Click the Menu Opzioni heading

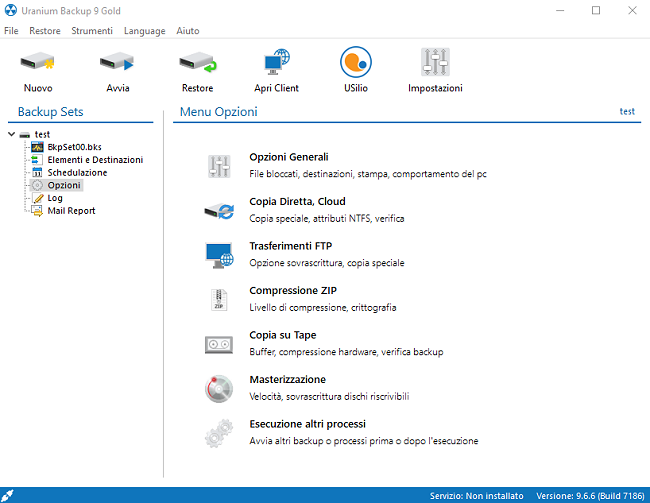pyautogui.click(x=218, y=112)
